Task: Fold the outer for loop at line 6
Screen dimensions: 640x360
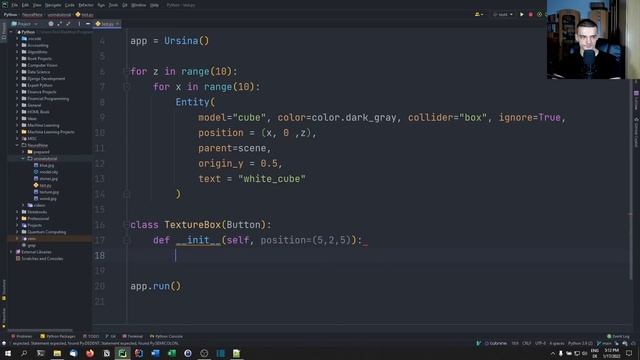Action: click(126, 72)
